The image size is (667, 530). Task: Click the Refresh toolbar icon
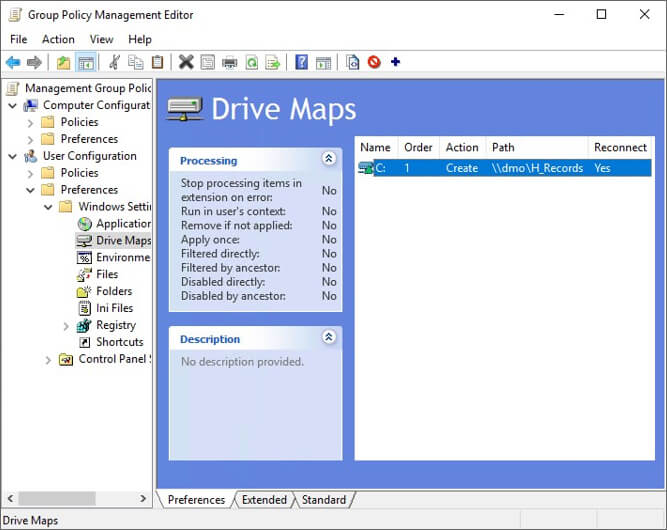(x=252, y=63)
